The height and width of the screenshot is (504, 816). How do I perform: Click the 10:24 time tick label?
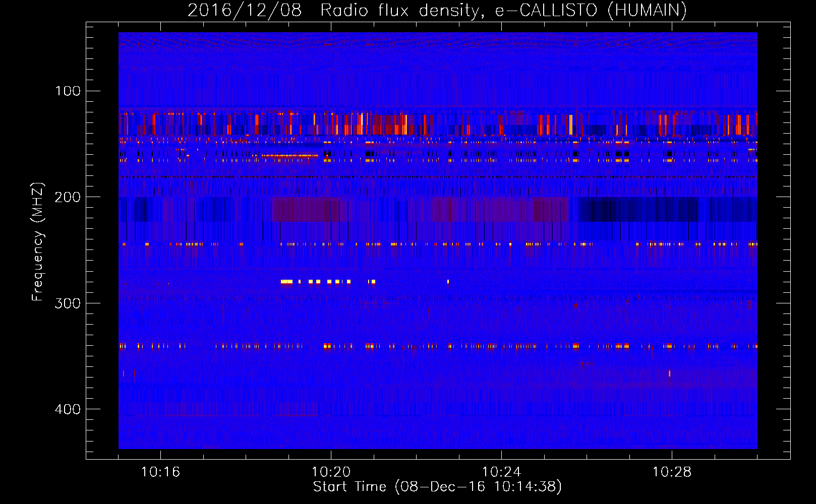click(x=501, y=472)
